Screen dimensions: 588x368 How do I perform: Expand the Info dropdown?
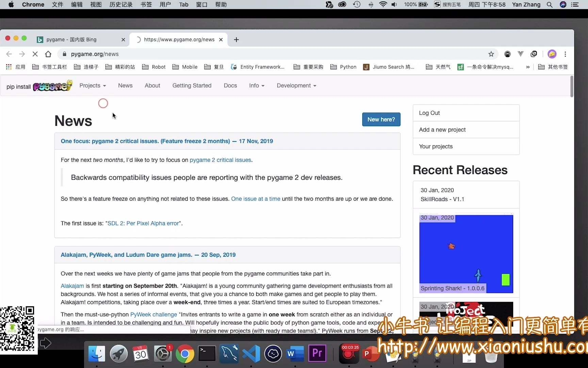click(x=257, y=86)
